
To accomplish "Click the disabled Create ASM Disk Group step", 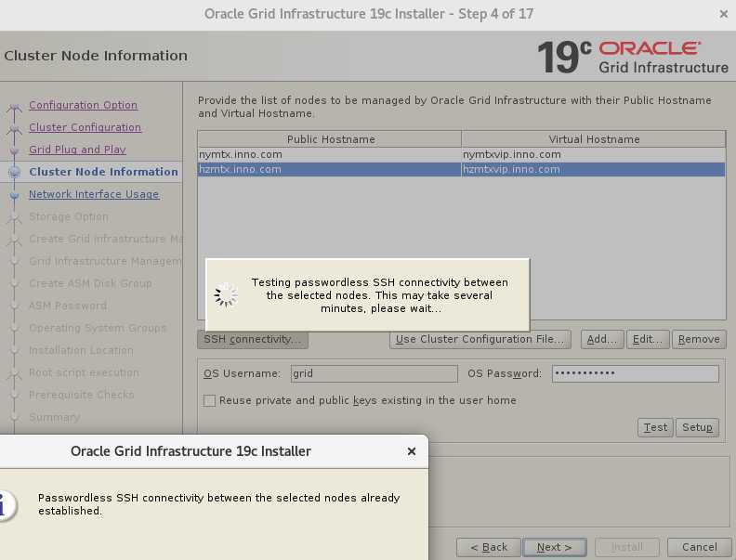I will 90,284.
